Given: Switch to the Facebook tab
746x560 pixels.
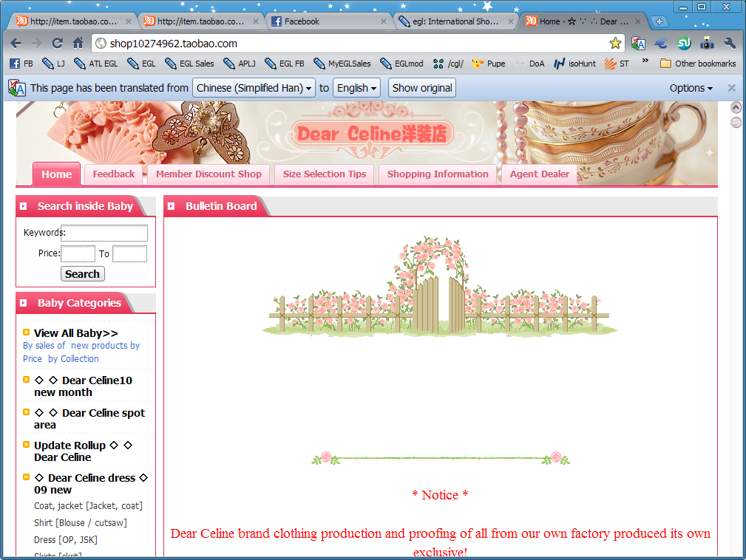Looking at the screenshot, I should click(x=328, y=21).
